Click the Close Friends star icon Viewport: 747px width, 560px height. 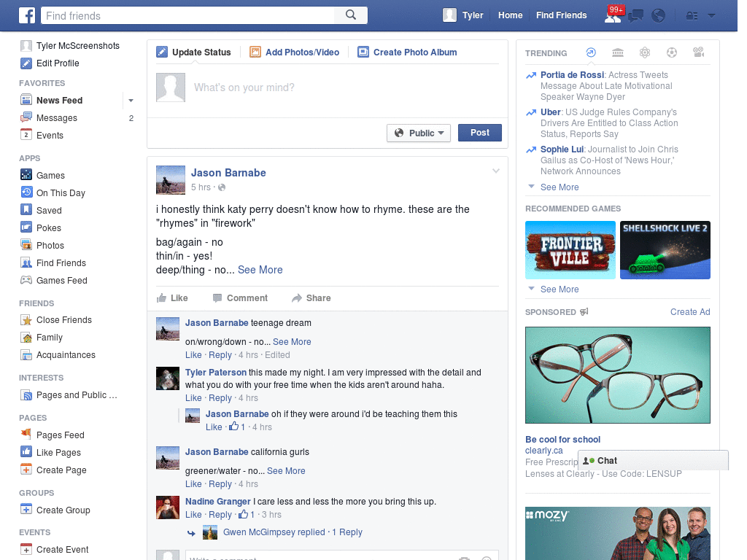26,319
